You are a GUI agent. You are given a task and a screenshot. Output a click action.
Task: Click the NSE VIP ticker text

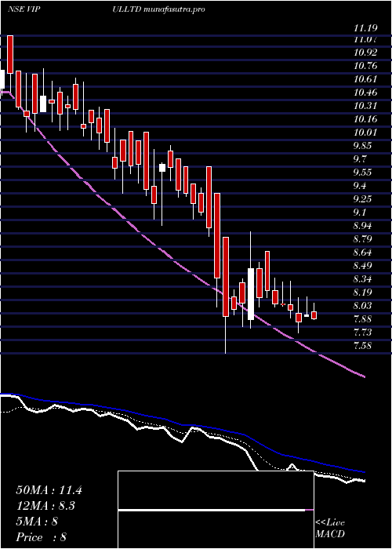[26, 9]
